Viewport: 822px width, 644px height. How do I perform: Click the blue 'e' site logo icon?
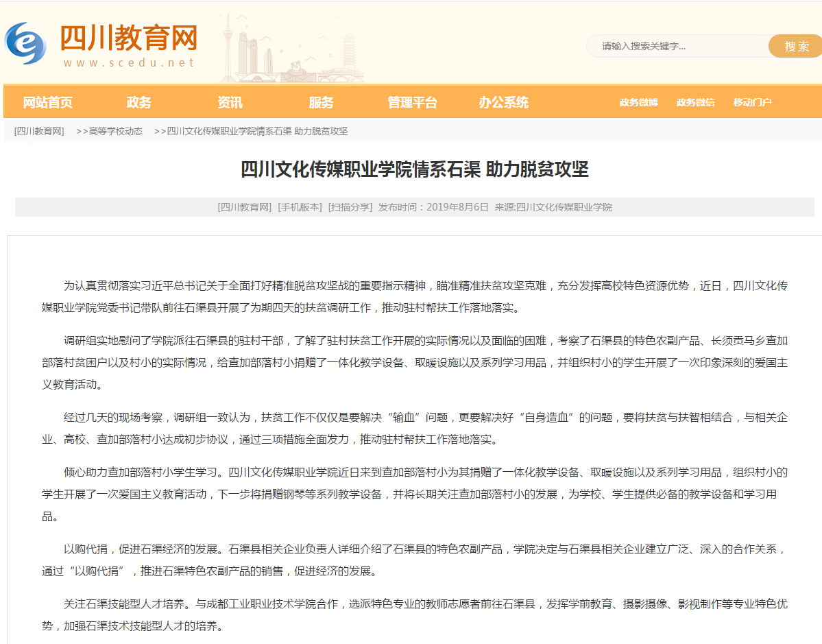(x=25, y=43)
